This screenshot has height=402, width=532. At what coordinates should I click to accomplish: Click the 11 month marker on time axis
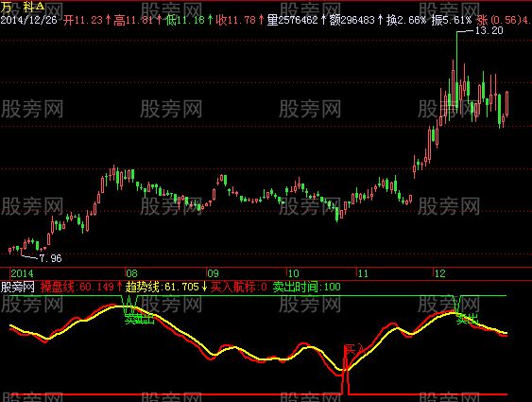[x=363, y=273]
